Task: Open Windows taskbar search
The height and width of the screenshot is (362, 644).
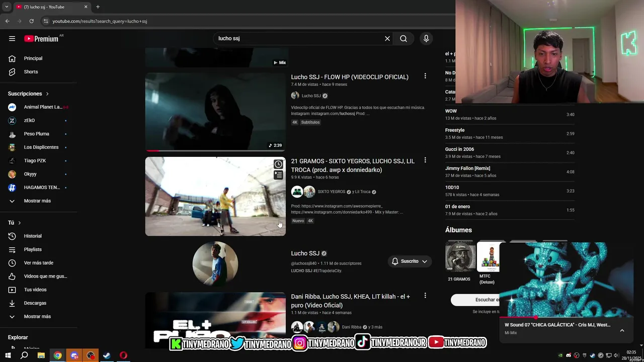Action: pos(24,355)
